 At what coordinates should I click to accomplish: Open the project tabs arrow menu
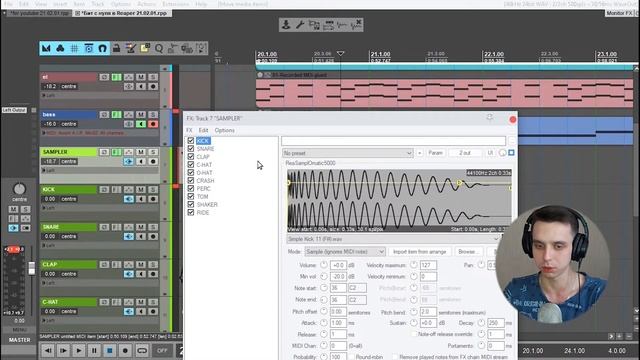(x=4, y=13)
